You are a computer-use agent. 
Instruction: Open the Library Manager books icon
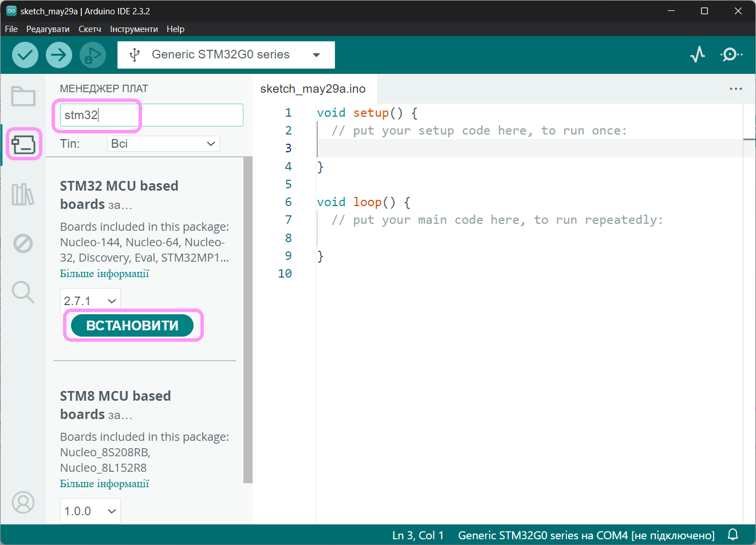(x=23, y=195)
